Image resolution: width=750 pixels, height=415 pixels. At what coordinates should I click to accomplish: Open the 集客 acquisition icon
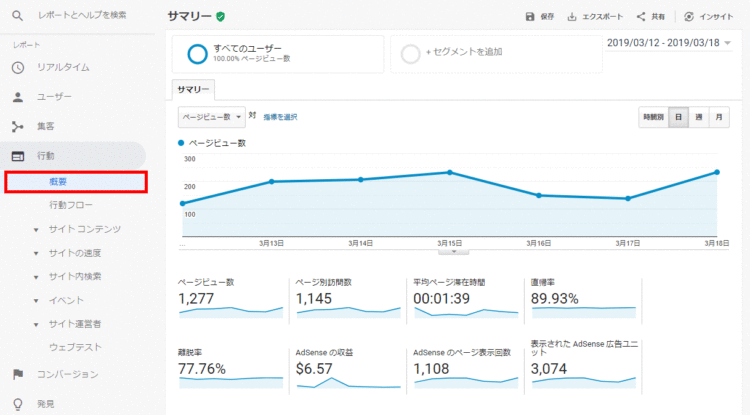click(x=18, y=126)
